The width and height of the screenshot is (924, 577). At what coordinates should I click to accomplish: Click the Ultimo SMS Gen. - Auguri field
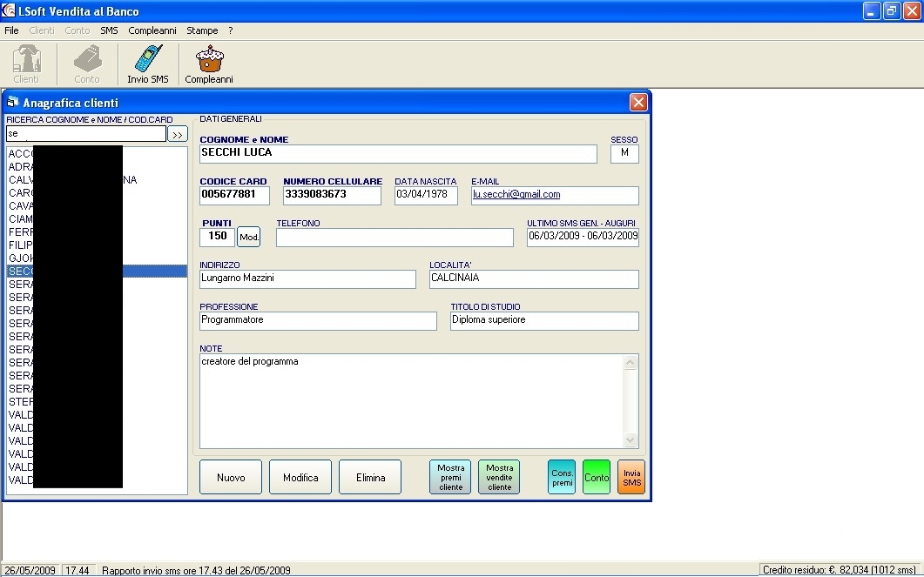coord(583,238)
